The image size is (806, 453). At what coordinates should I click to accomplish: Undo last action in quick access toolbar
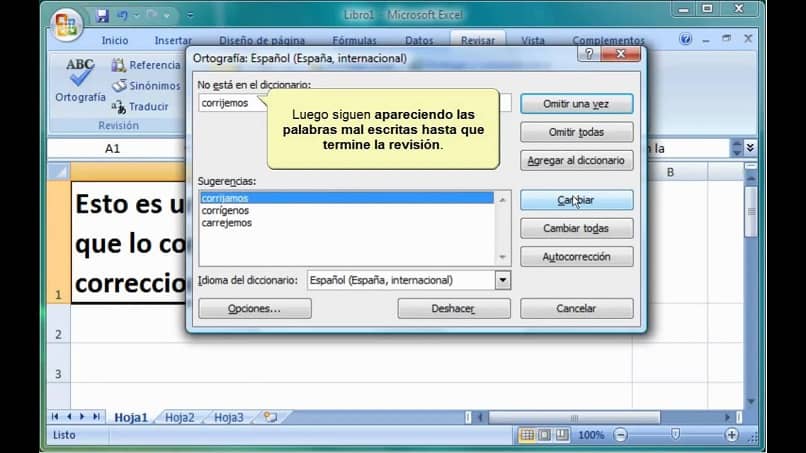(122, 15)
